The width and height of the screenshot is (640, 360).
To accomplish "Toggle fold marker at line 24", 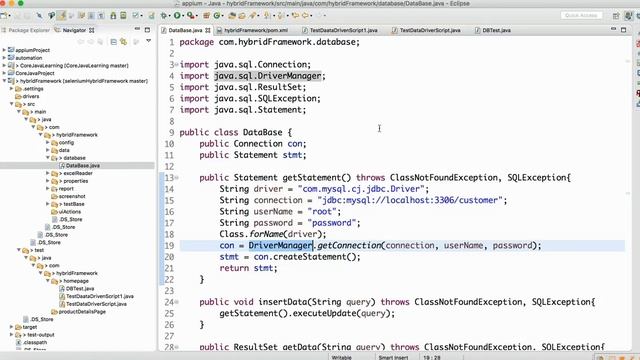I will [x=177, y=302].
